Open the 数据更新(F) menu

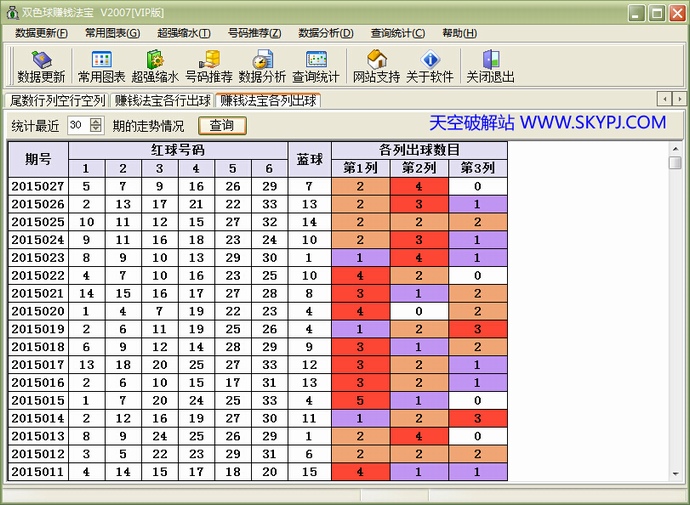coord(42,33)
